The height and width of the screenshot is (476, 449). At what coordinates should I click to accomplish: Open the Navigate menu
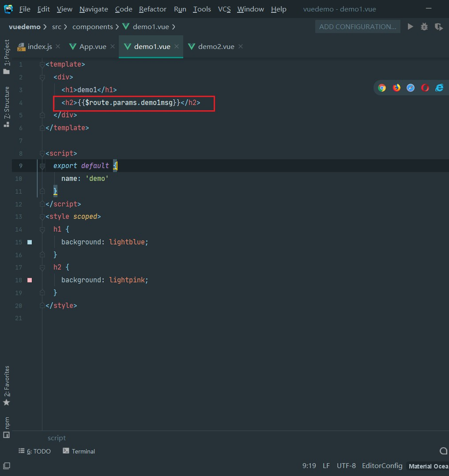(x=94, y=9)
